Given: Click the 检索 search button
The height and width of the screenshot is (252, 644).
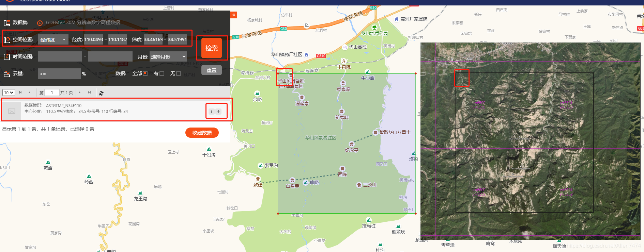Looking at the screenshot, I should click(x=212, y=48).
